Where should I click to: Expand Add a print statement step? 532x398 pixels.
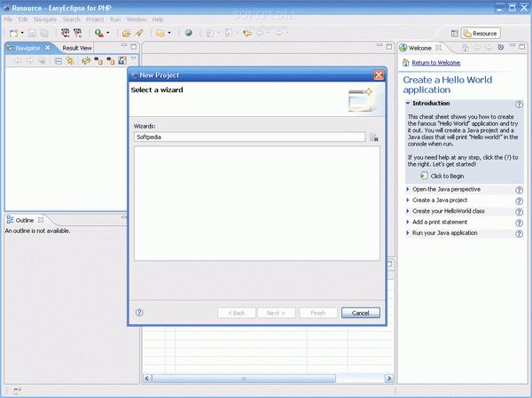pos(408,222)
